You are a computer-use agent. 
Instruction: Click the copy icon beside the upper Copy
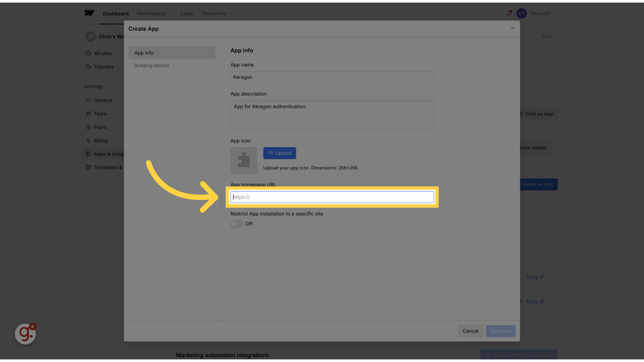pos(542,277)
